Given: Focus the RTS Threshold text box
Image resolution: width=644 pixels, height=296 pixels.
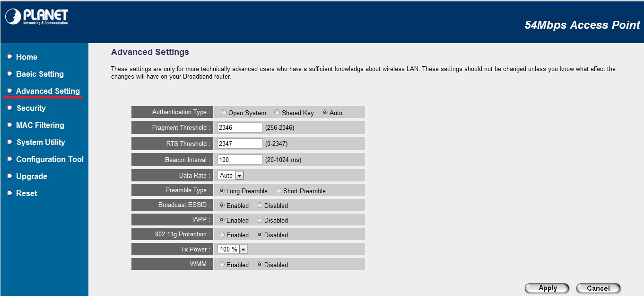Looking at the screenshot, I should pos(240,144).
